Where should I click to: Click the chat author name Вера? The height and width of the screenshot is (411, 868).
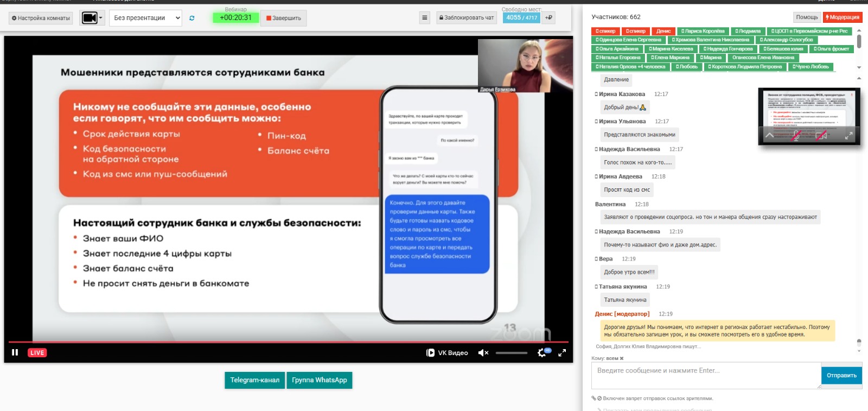point(605,259)
